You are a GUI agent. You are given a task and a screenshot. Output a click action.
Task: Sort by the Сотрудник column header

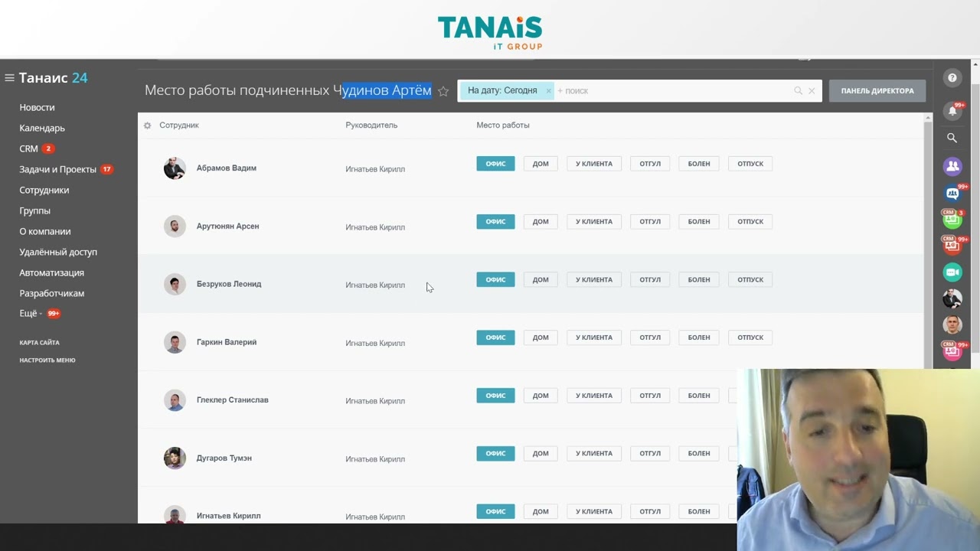(x=179, y=126)
